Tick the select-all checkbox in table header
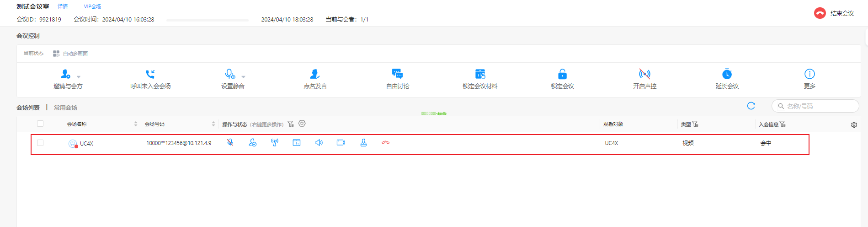The image size is (868, 227). (x=40, y=124)
